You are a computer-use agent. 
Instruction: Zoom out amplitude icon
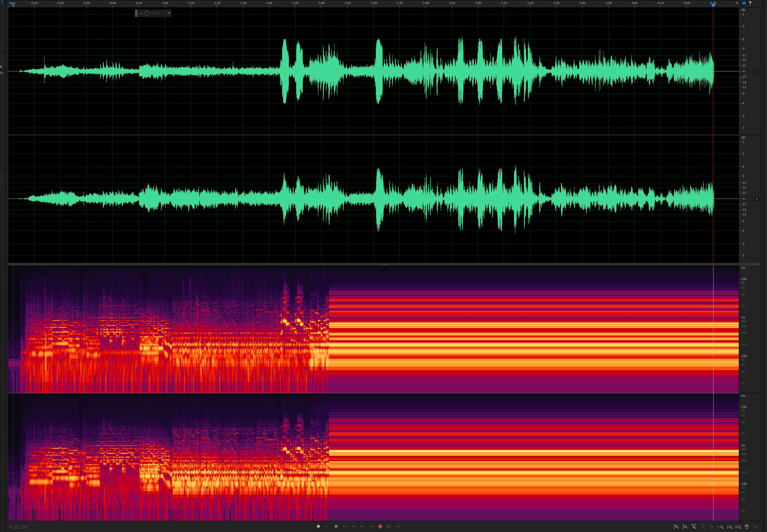pyautogui.click(x=685, y=527)
